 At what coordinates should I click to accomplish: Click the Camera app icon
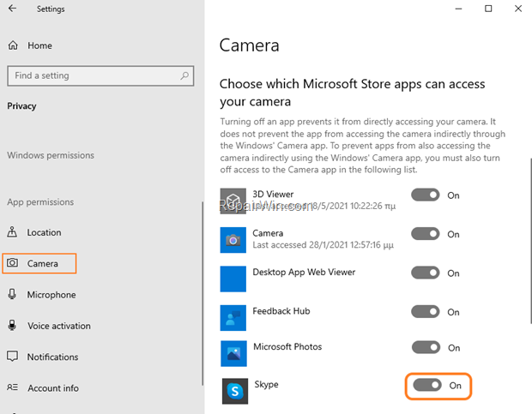click(x=233, y=240)
